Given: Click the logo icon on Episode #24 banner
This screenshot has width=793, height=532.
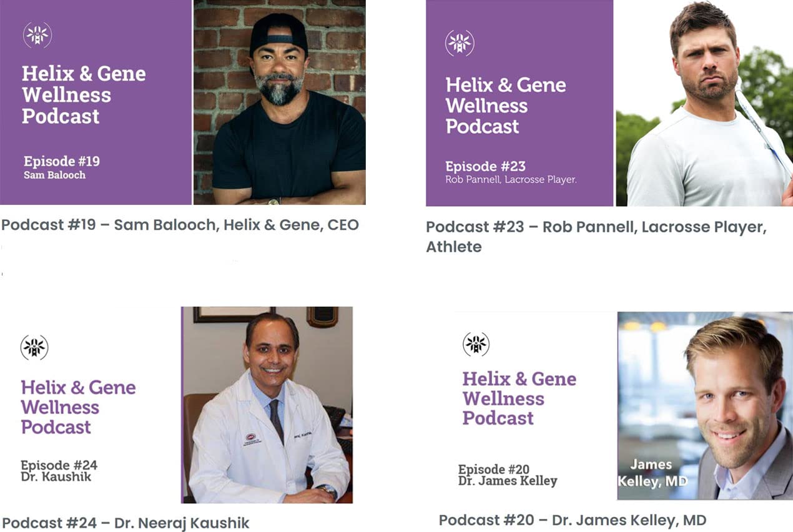Looking at the screenshot, I should 34,347.
